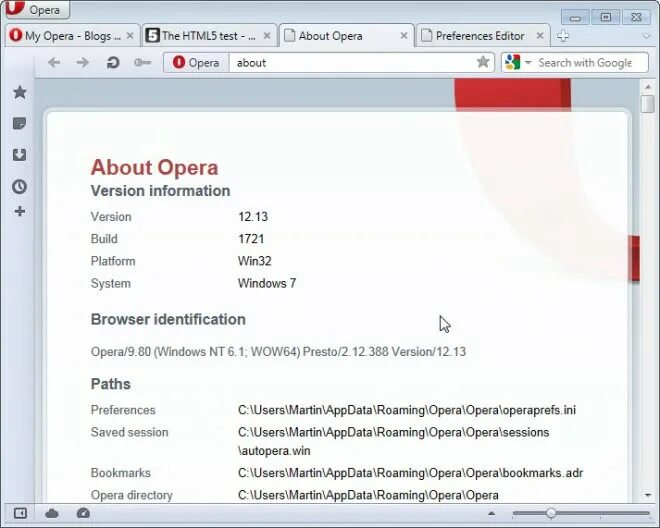Close the My Opera - Blogs tab
This screenshot has width=660, height=528.
tap(130, 36)
